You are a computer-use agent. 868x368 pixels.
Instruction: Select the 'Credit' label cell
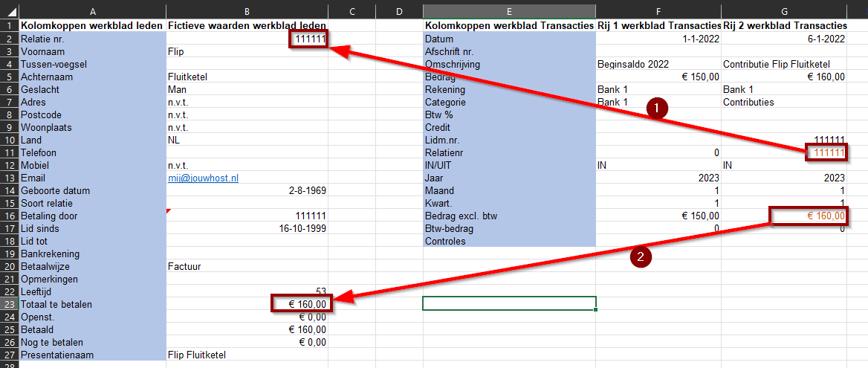pyautogui.click(x=509, y=127)
